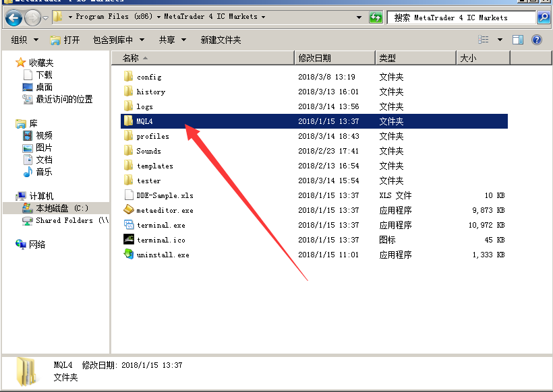Click the terminal.exe file name
The width and height of the screenshot is (553, 392).
(161, 225)
